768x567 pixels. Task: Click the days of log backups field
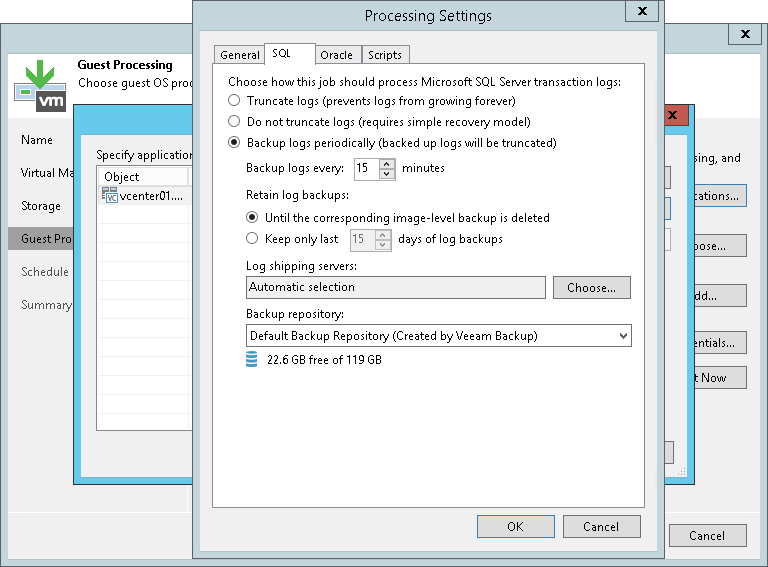pos(362,239)
